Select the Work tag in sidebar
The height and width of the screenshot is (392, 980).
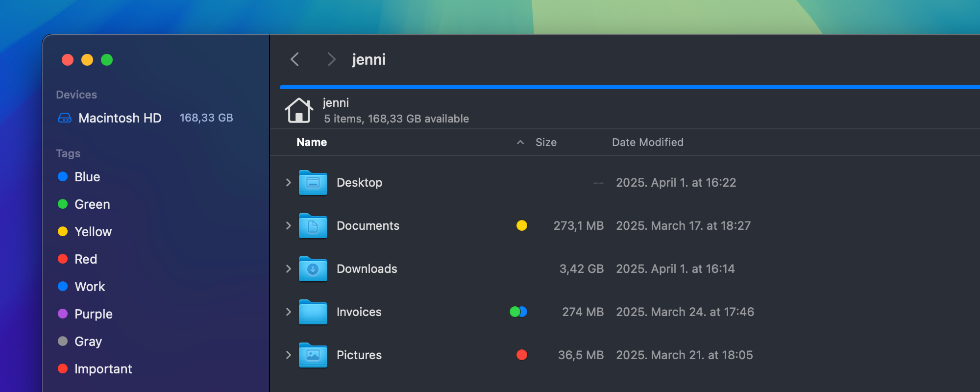click(x=90, y=286)
